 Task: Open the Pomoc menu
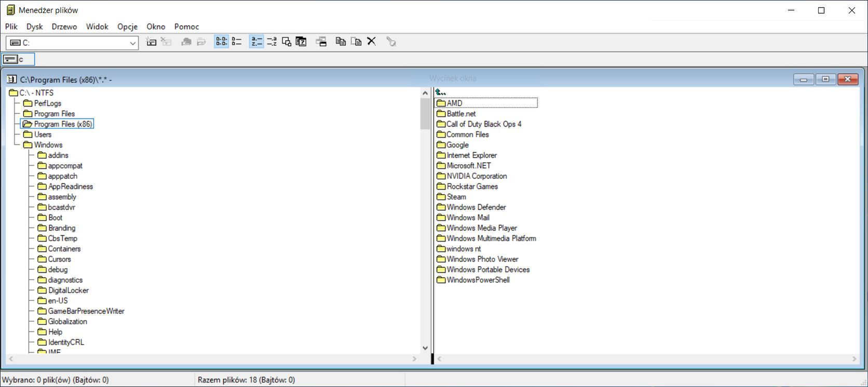coord(187,26)
